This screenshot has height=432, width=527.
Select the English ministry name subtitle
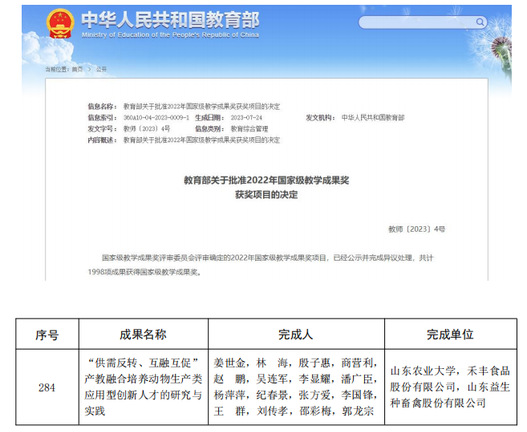tap(170, 35)
